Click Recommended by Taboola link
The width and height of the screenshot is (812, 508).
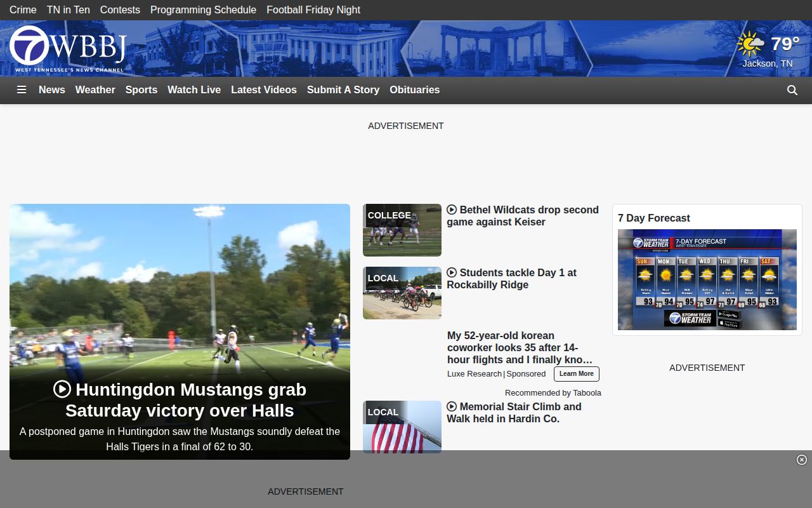[x=553, y=392]
